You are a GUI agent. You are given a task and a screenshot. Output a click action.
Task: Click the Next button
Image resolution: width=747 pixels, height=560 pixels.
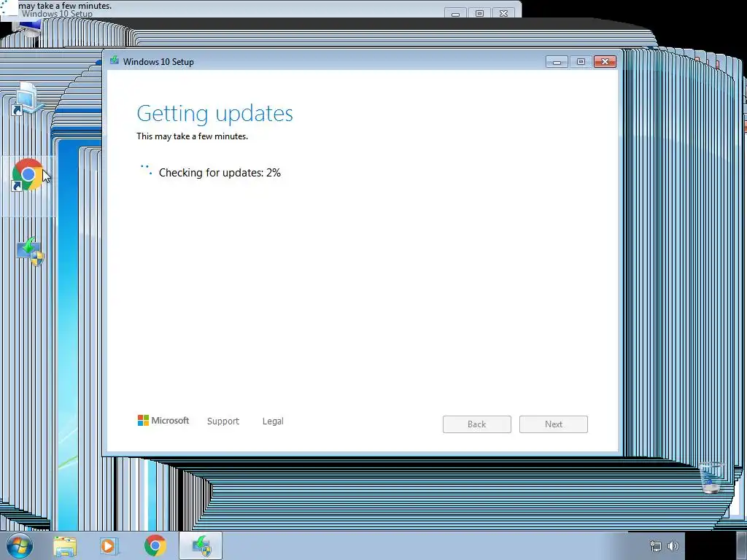[x=554, y=424]
